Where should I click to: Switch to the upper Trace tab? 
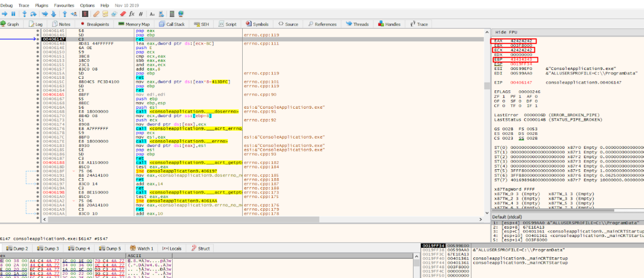[419, 24]
